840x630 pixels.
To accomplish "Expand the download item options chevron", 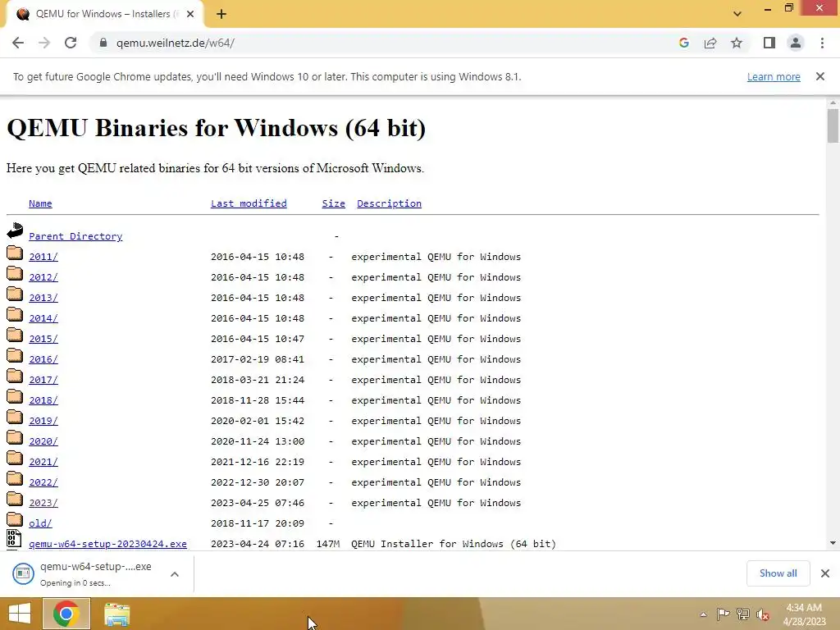I will 175,574.
